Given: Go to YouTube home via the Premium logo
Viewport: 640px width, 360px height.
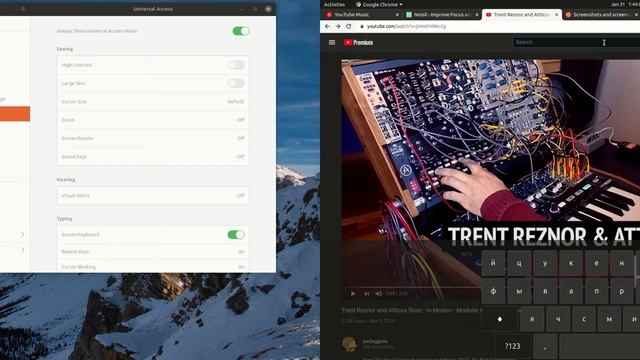Looking at the screenshot, I should [358, 42].
